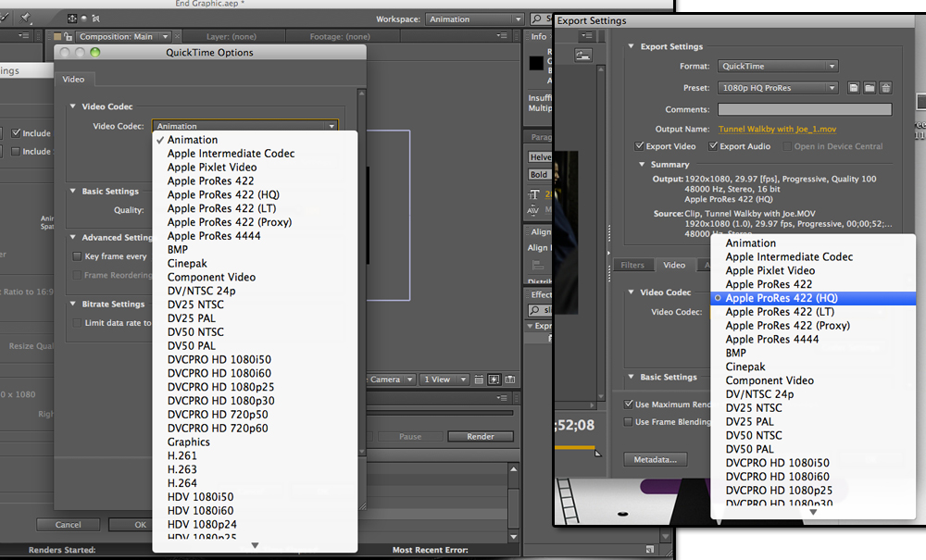Enable the Key frame every checkbox
This screenshot has height=560, width=926.
coord(77,256)
